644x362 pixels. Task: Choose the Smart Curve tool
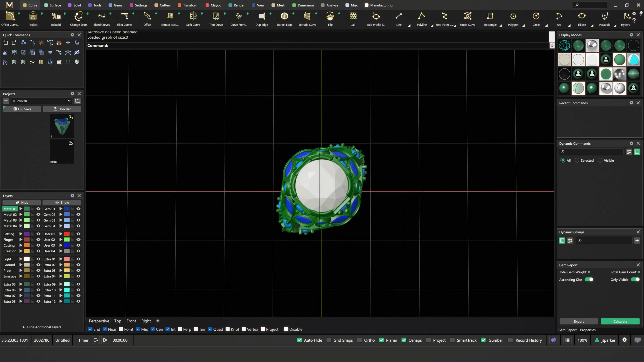click(x=467, y=19)
